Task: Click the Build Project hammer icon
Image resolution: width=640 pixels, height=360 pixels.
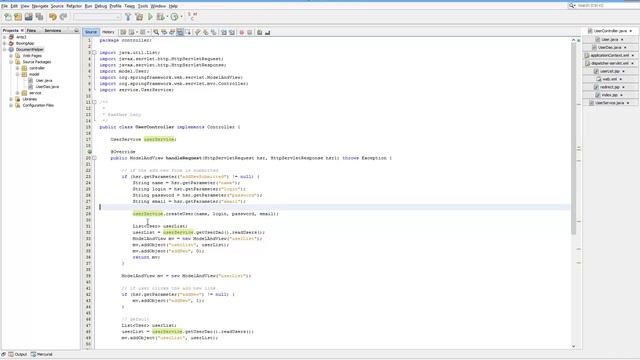Action: click(128, 17)
